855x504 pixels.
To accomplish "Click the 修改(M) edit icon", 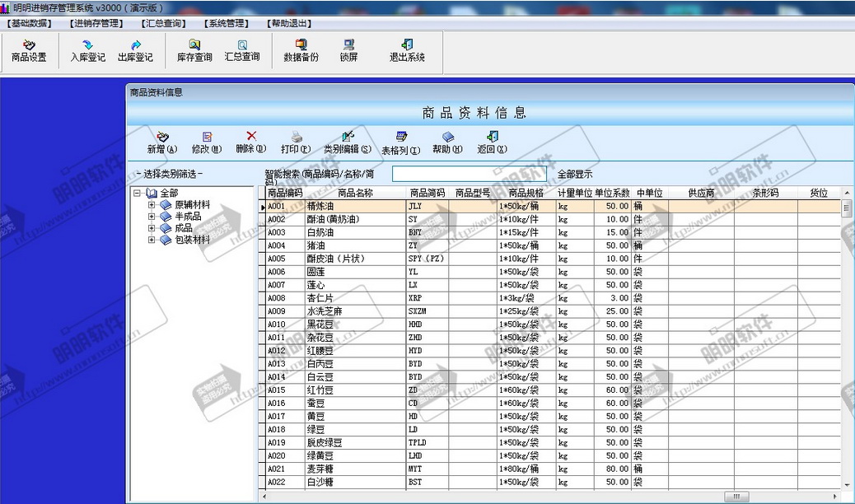I will [207, 142].
